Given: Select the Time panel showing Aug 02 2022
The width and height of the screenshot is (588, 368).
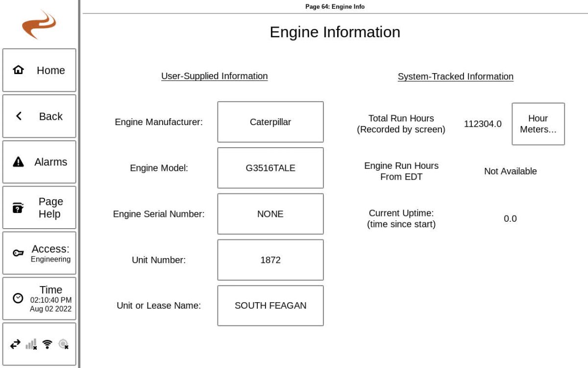Looking at the screenshot, I should click(x=39, y=298).
